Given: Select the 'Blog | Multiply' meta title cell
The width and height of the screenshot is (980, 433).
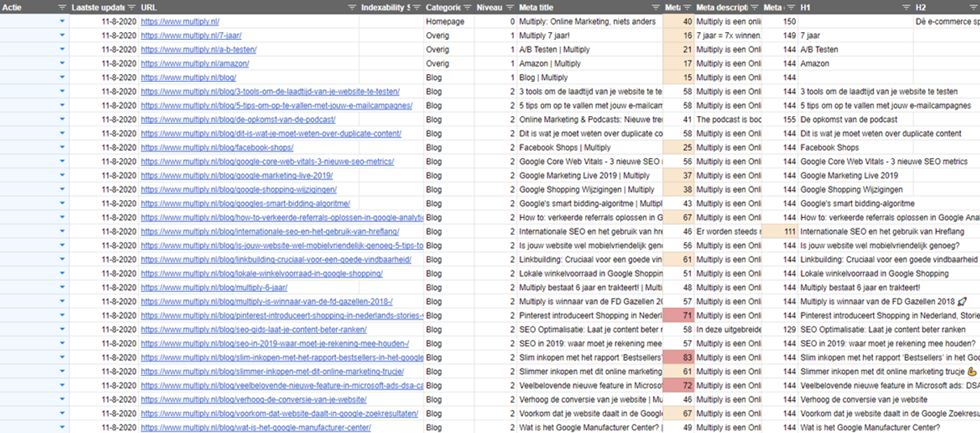Looking at the screenshot, I should tap(589, 78).
